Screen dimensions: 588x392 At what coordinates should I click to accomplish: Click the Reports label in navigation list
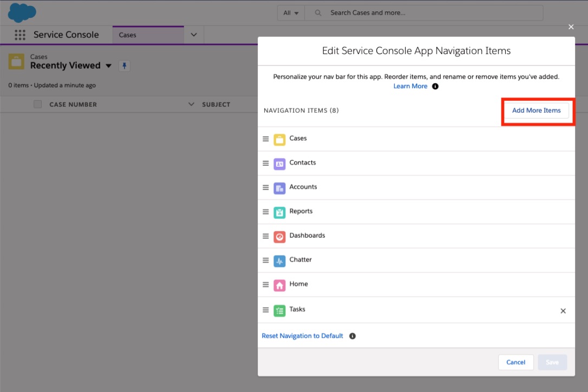(300, 212)
